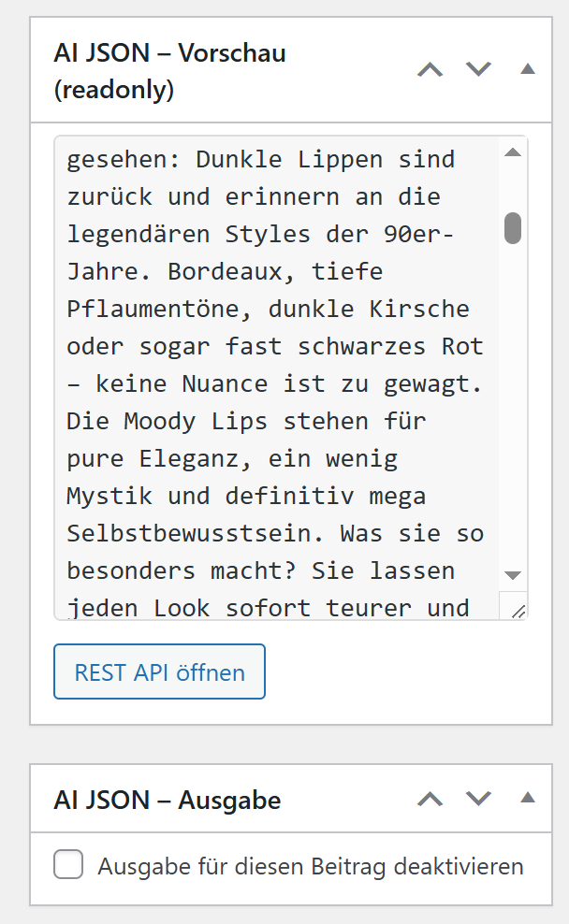Viewport: 569px width, 924px height.
Task: Collapse the AI JSON Vorschau panel triangle
Action: [x=528, y=69]
